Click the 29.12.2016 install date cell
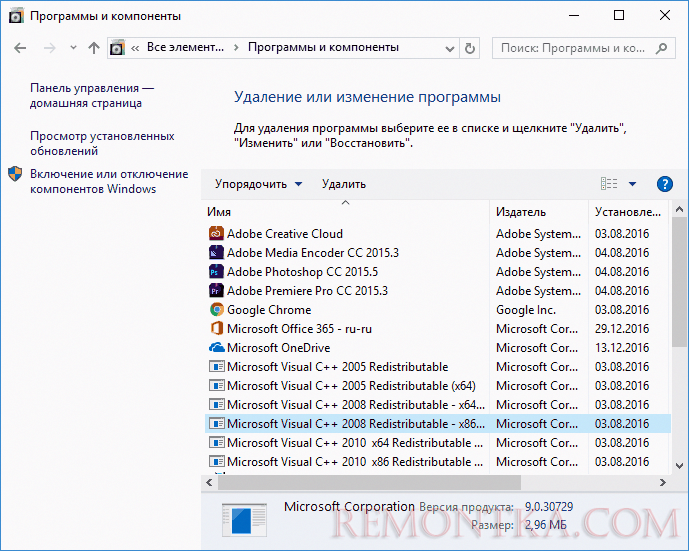The width and height of the screenshot is (689, 551). (622, 328)
